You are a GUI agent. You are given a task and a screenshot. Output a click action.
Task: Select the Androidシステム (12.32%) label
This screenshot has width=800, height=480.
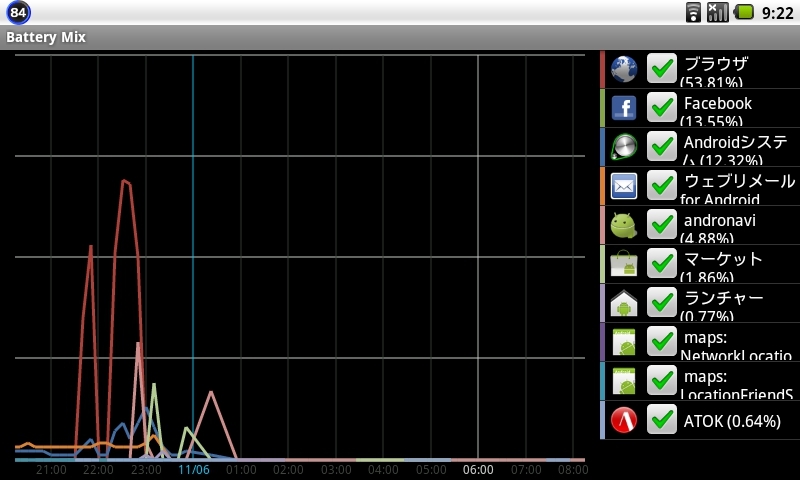click(x=734, y=150)
